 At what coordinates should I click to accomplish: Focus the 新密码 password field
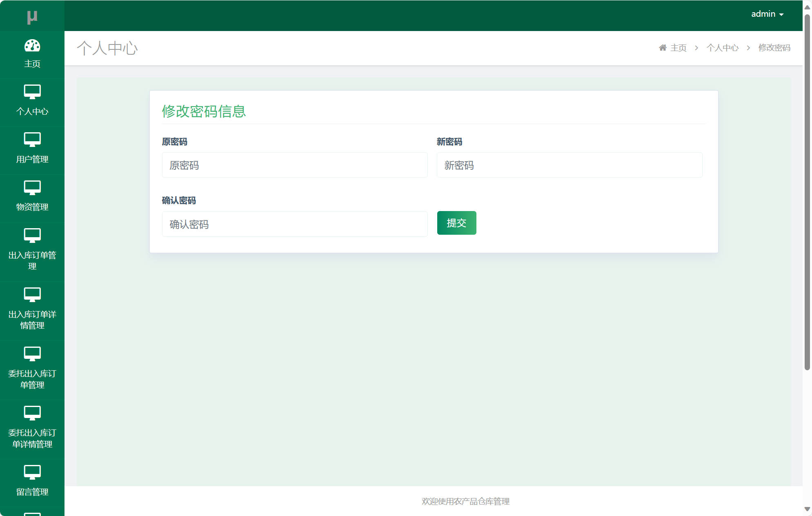pos(569,165)
